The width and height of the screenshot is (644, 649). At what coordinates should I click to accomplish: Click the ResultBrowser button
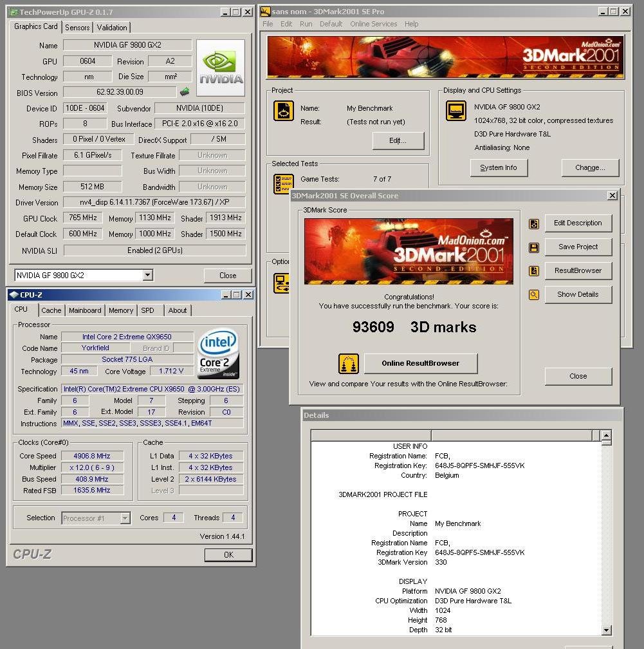tap(578, 270)
